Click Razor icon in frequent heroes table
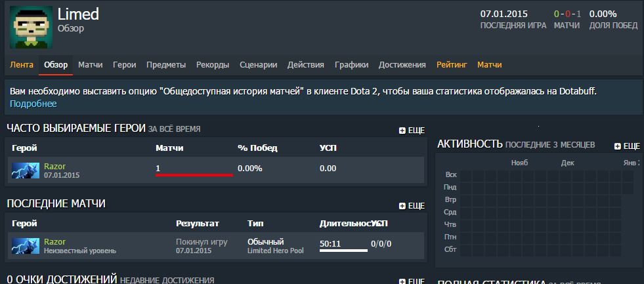Image resolution: width=644 pixels, height=284 pixels. click(x=26, y=171)
